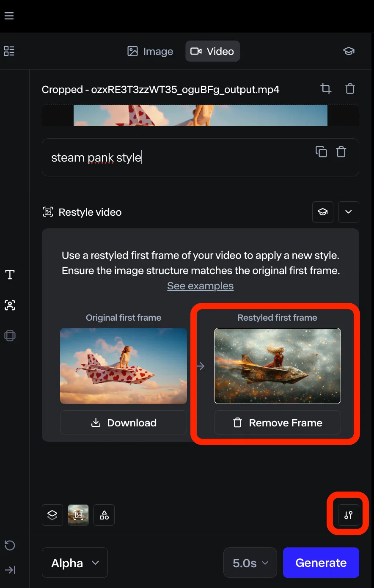Remove the restyled first frame
Viewport: 374px width, 588px height.
[278, 423]
